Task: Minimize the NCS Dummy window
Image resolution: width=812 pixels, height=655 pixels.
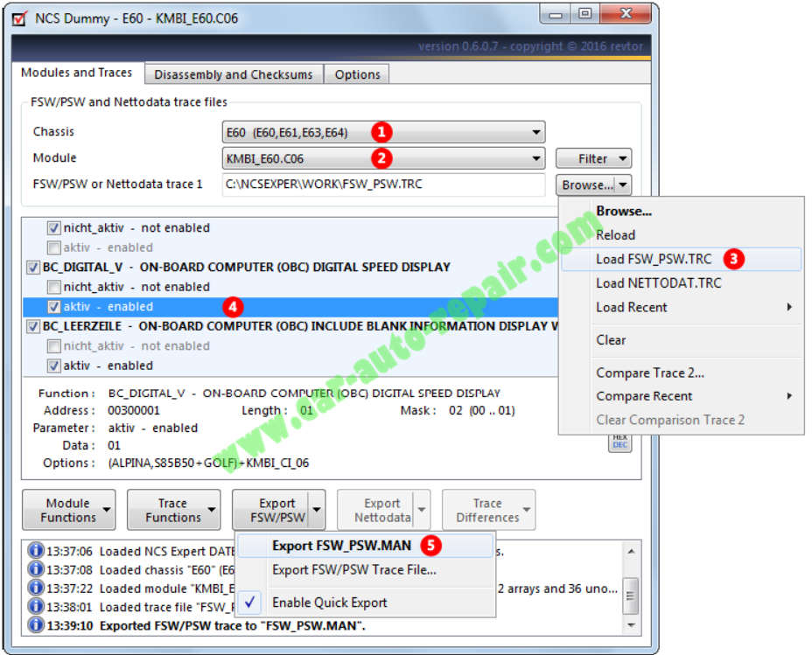Action: [x=555, y=14]
